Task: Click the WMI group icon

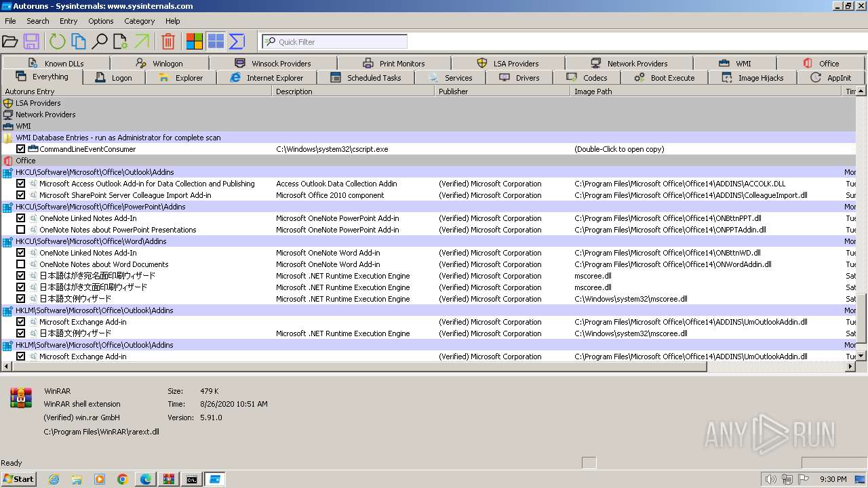Action: coord(8,126)
